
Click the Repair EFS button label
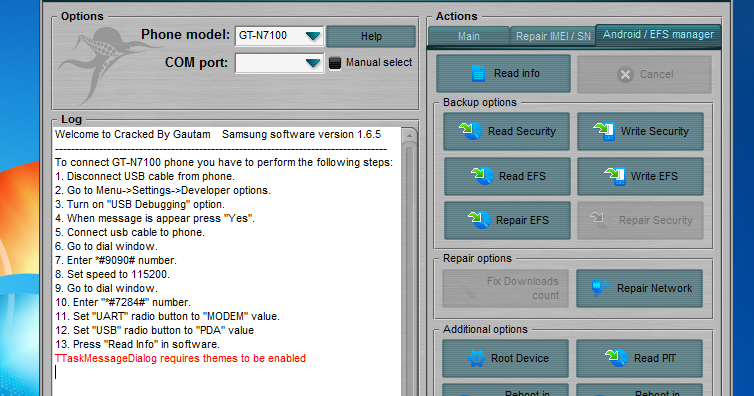pyautogui.click(x=522, y=220)
